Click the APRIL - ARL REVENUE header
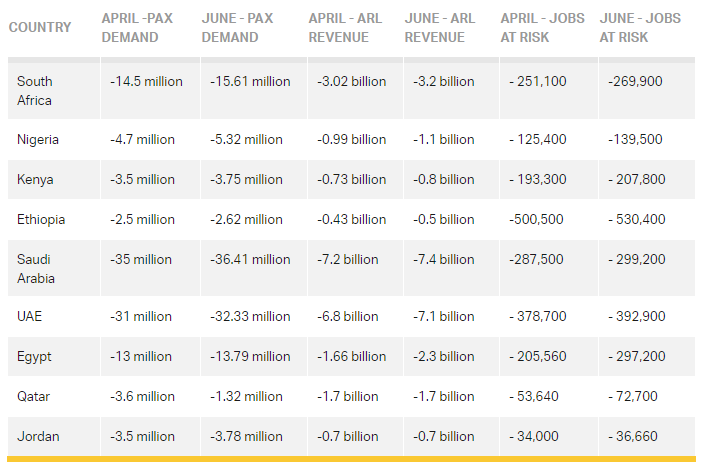Image resolution: width=704 pixels, height=470 pixels. 338,28
